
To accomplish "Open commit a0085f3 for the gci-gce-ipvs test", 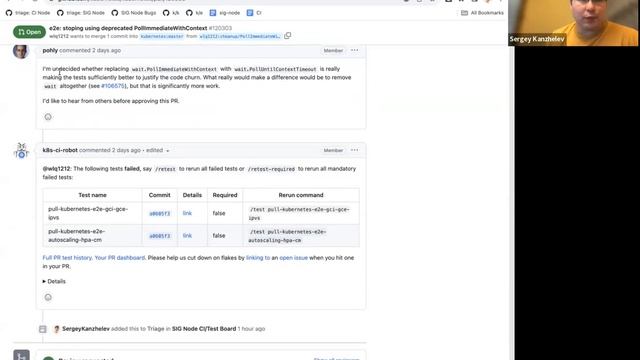I will (x=160, y=213).
